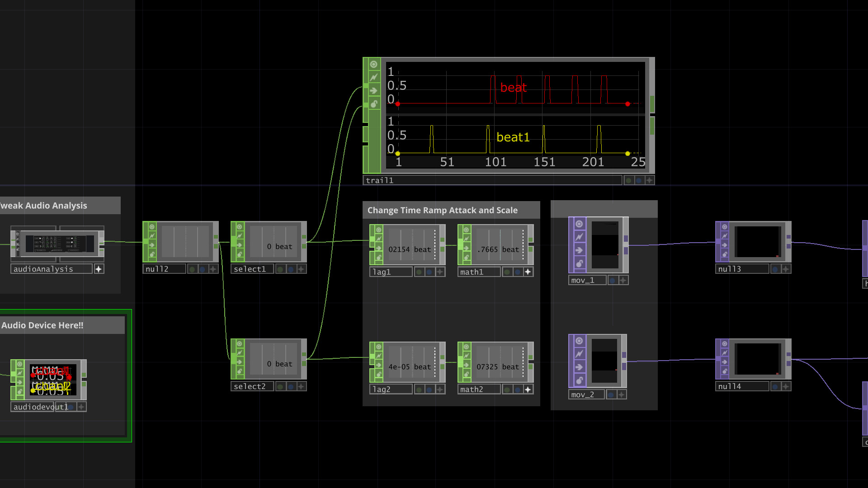Click the bypass arrow on lag2

[x=378, y=365]
